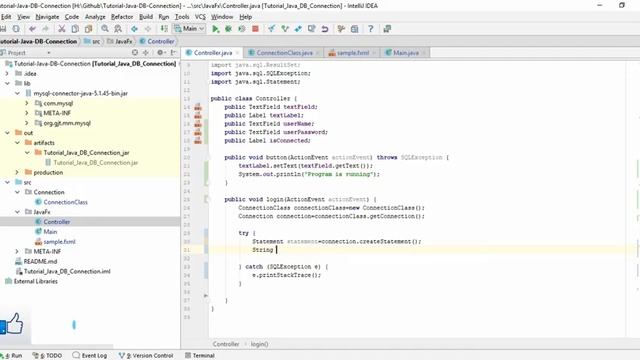Open Settings wrench icon
This screenshot has width=640, height=360.
[341, 29]
